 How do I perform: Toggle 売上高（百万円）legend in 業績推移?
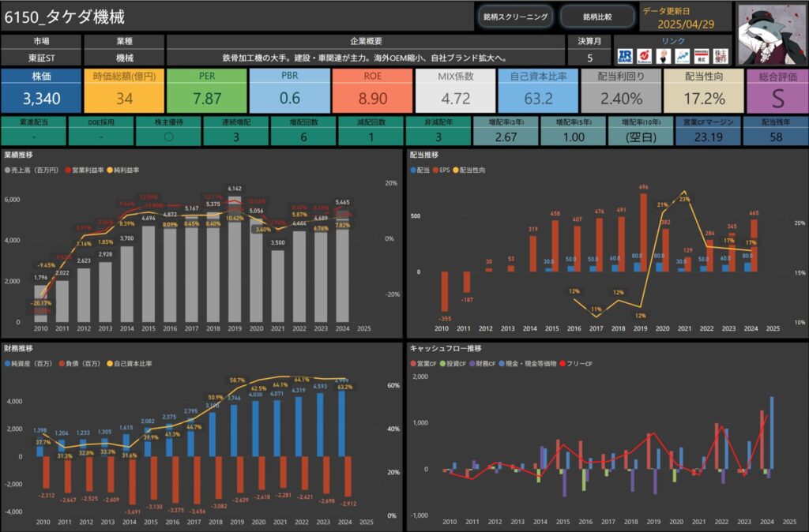32,170
